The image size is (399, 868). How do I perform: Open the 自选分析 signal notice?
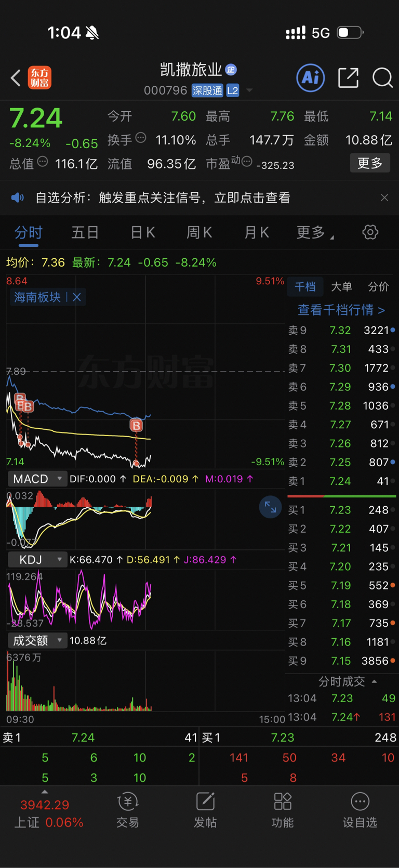[x=163, y=198]
